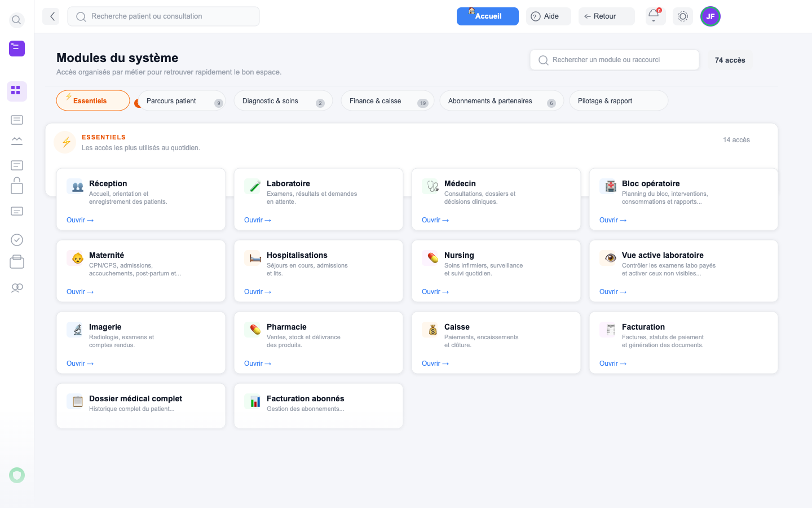Click the back chevron beside the patient search
This screenshot has width=812, height=508.
tap(51, 16)
